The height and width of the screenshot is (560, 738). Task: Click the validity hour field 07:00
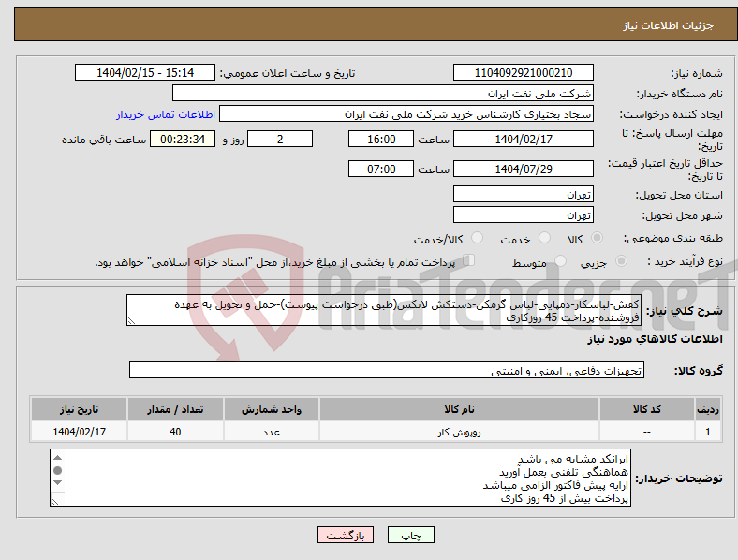[381, 169]
